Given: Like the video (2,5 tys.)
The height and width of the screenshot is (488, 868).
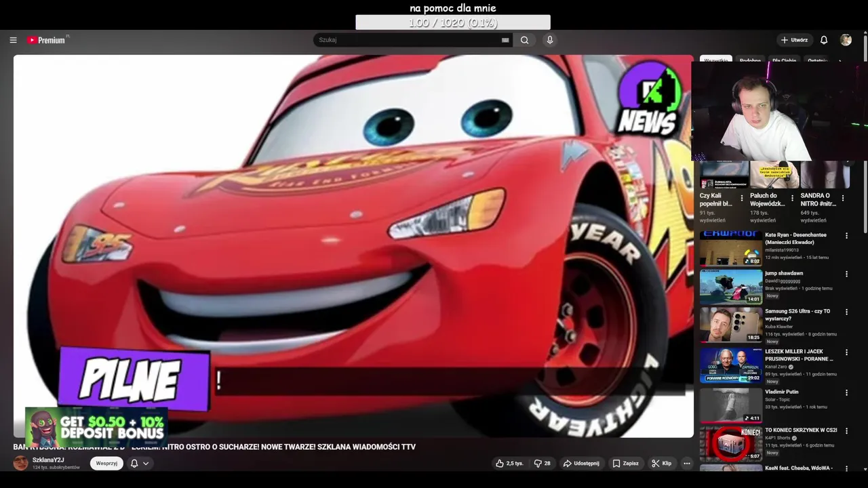Looking at the screenshot, I should pos(509,463).
